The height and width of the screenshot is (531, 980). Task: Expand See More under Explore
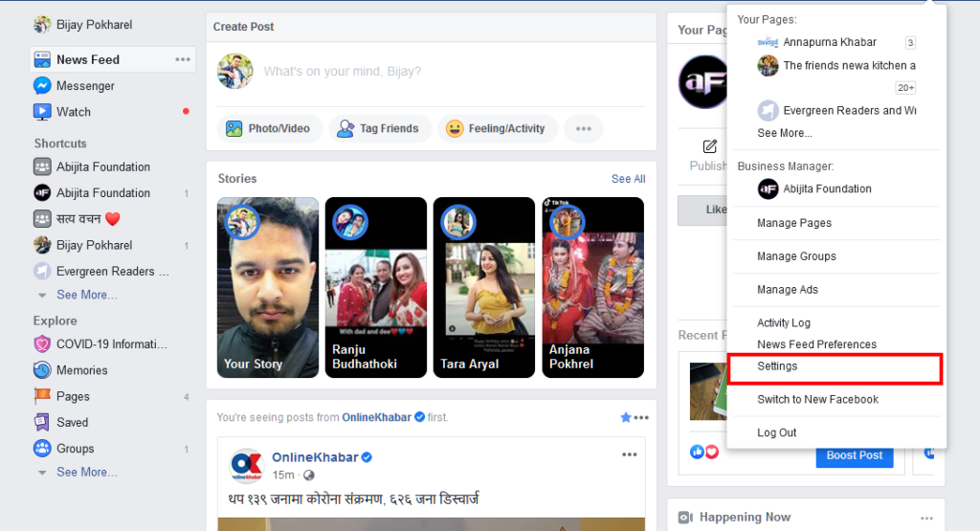(87, 473)
